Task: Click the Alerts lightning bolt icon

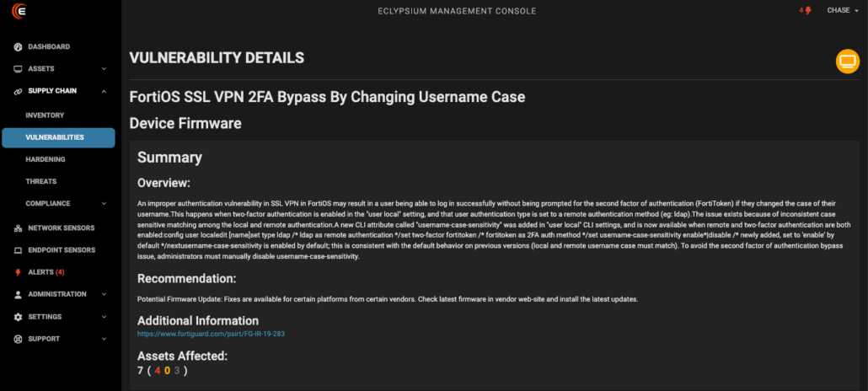Action: tap(19, 272)
